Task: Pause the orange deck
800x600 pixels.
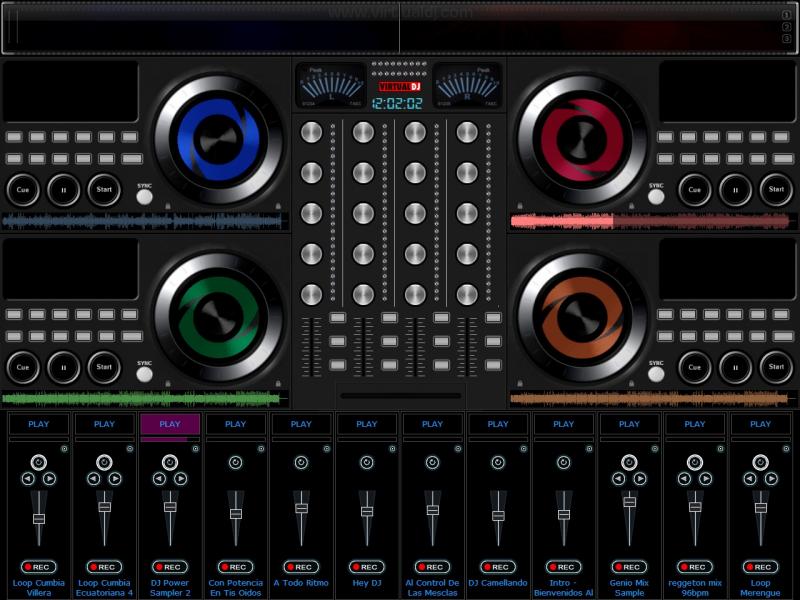Action: pos(736,367)
